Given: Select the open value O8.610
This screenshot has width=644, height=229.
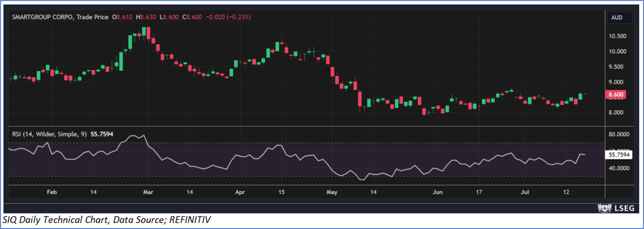Looking at the screenshot, I should pyautogui.click(x=123, y=17).
